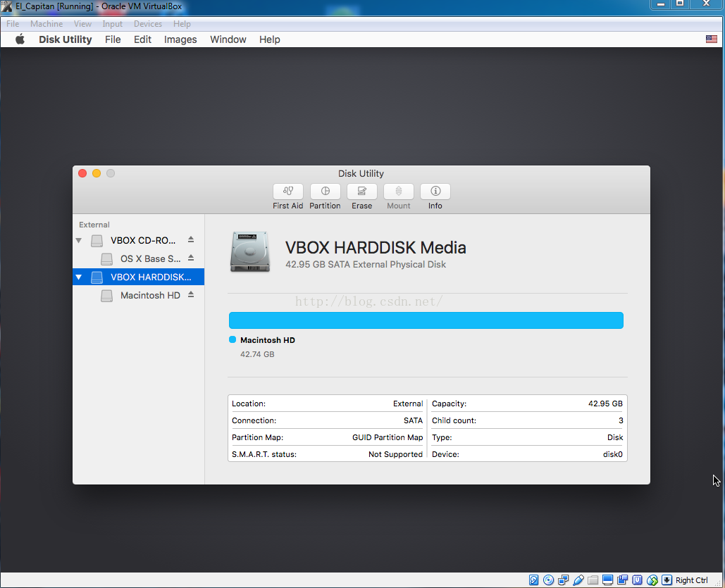Click the VBOX HARDDISK Media heading
725x588 pixels.
click(376, 248)
